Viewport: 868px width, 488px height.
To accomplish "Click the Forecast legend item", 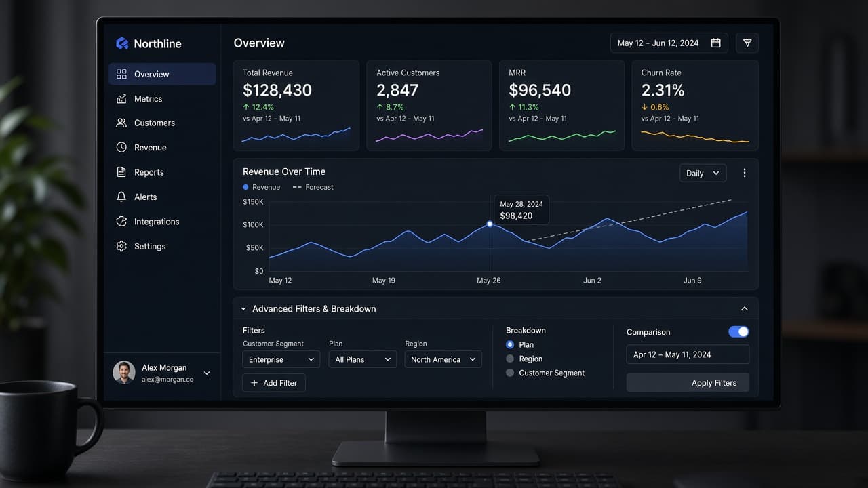I will tap(313, 187).
